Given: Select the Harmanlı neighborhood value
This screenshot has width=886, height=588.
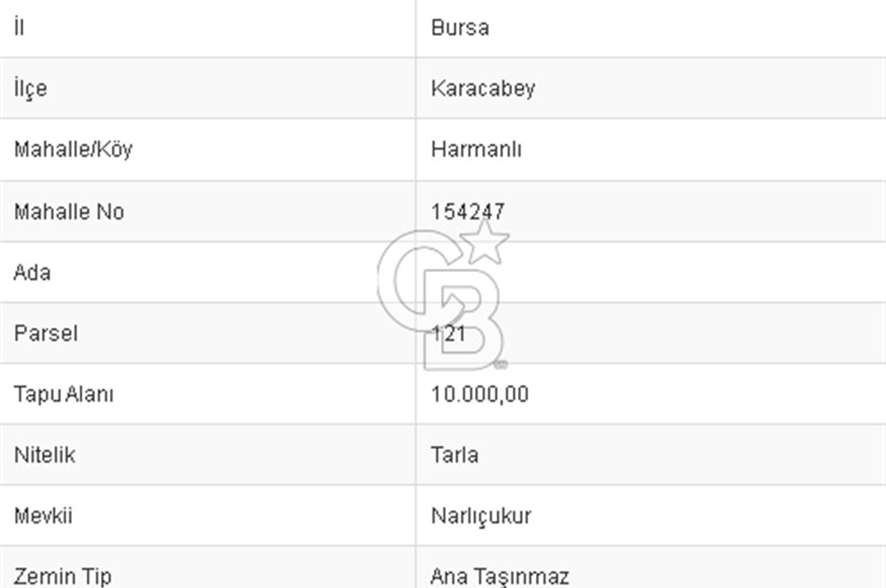Looking at the screenshot, I should (x=476, y=149).
